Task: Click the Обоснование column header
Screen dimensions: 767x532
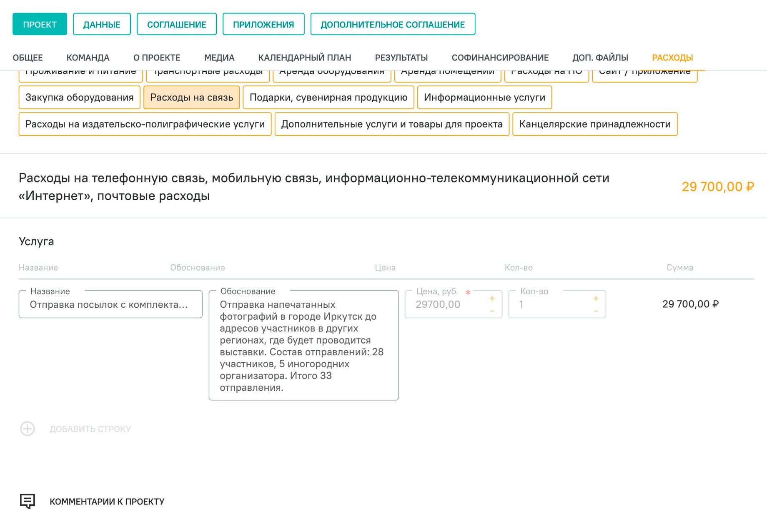Action: click(x=198, y=268)
